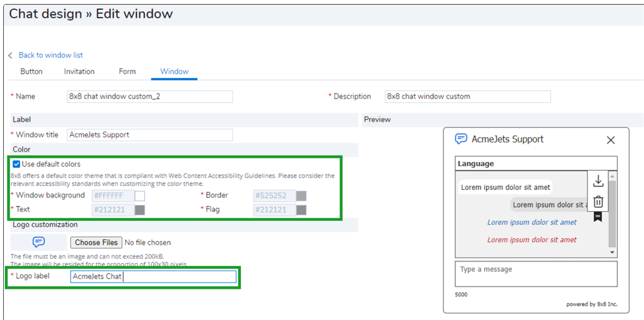Focus the Window title field
The width and height of the screenshot is (644, 320).
[x=150, y=135]
